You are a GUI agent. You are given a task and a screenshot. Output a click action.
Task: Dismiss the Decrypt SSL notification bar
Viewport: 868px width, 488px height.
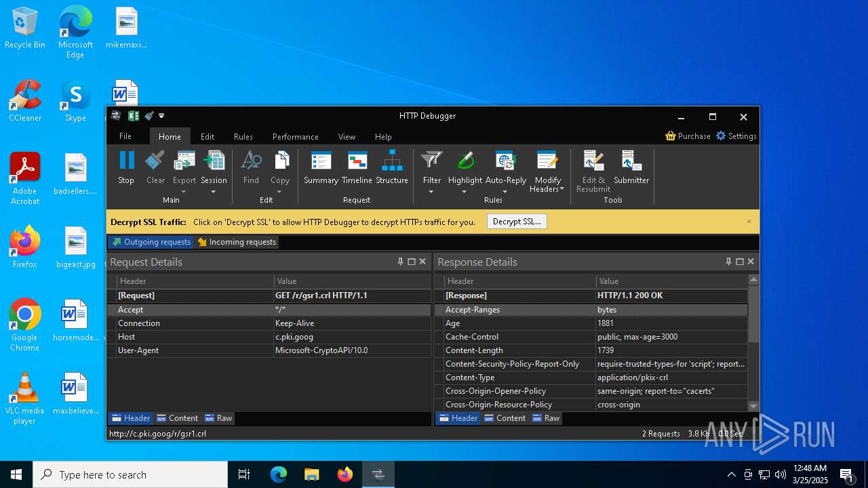(x=749, y=222)
